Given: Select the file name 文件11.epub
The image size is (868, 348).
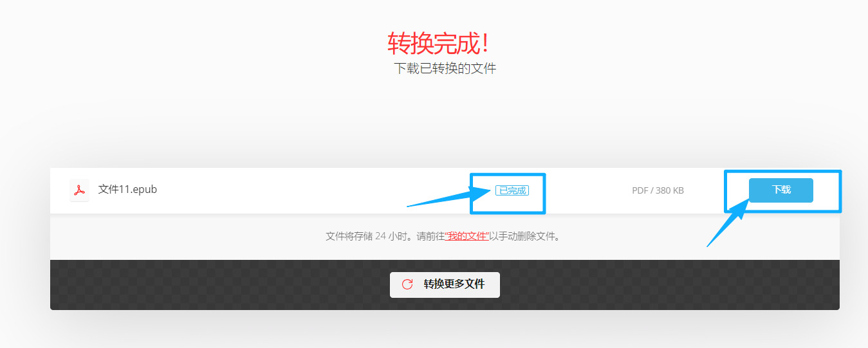Looking at the screenshot, I should pyautogui.click(x=127, y=190).
